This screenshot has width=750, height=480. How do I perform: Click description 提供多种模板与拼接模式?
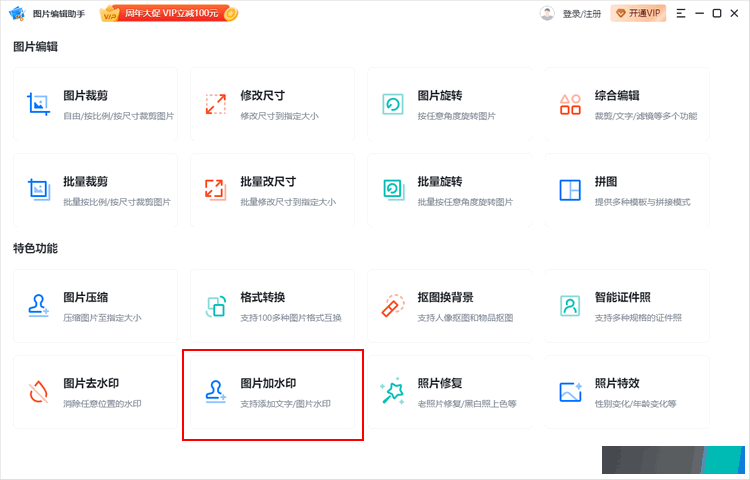[x=642, y=202]
